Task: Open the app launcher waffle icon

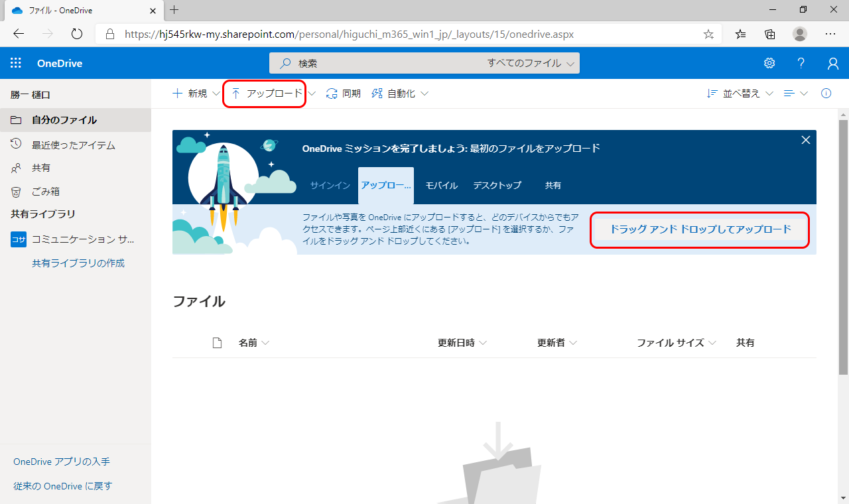Action: [16, 63]
